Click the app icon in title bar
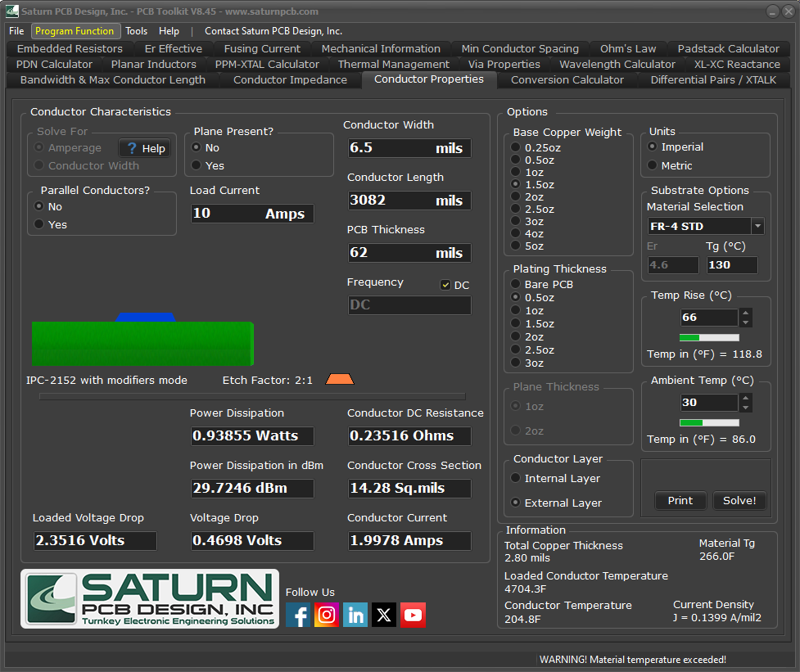The width and height of the screenshot is (800, 672). point(12,11)
